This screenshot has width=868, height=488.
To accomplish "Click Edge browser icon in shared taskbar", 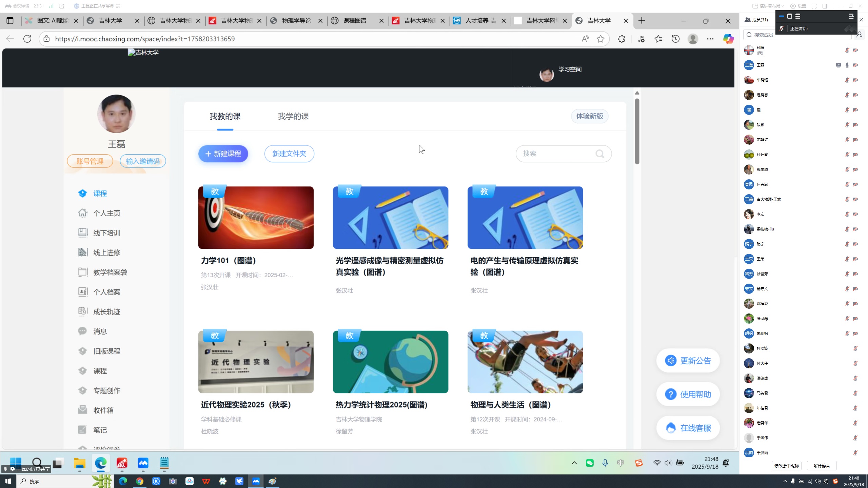I will pyautogui.click(x=101, y=463).
